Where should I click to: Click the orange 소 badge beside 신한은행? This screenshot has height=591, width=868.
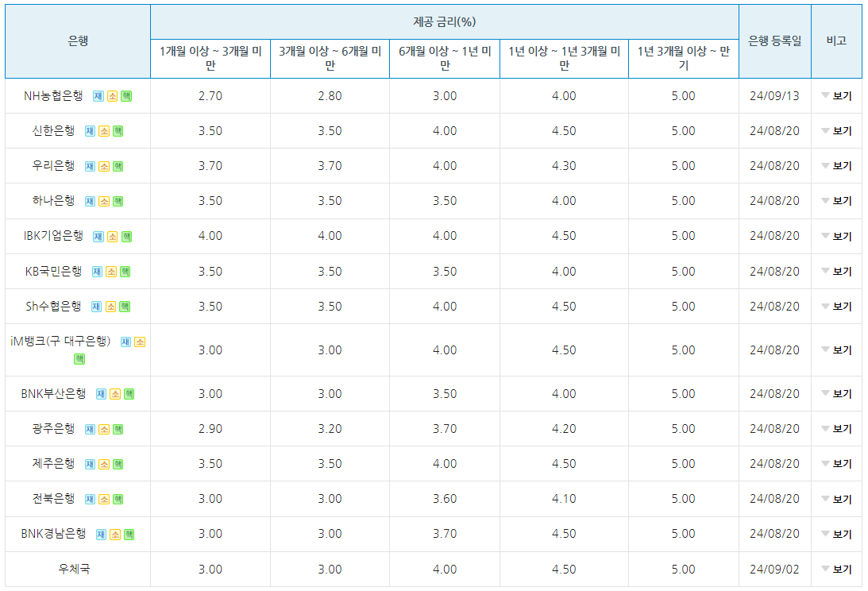click(104, 131)
